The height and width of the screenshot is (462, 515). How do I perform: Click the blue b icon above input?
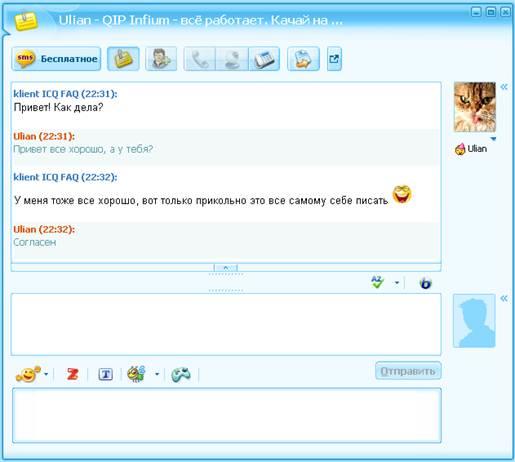coord(425,283)
